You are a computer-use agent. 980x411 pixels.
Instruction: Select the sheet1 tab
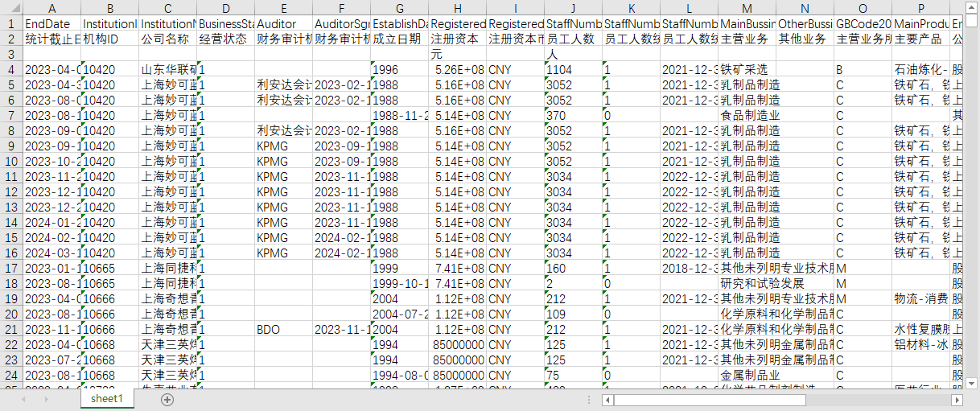point(107,399)
